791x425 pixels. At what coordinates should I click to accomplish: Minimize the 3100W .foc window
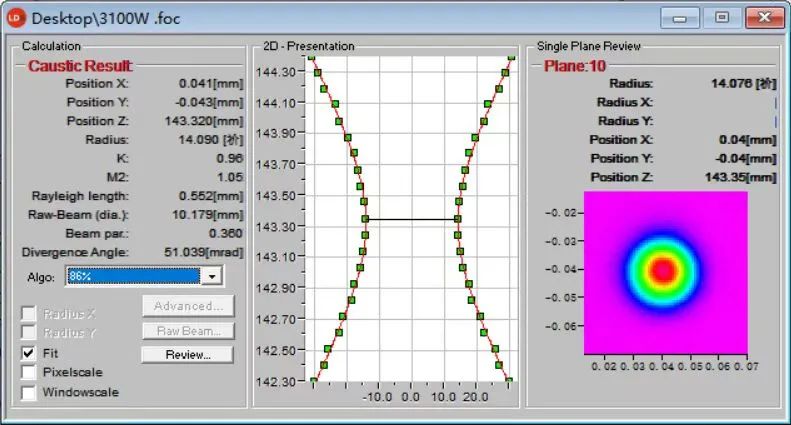pos(685,17)
